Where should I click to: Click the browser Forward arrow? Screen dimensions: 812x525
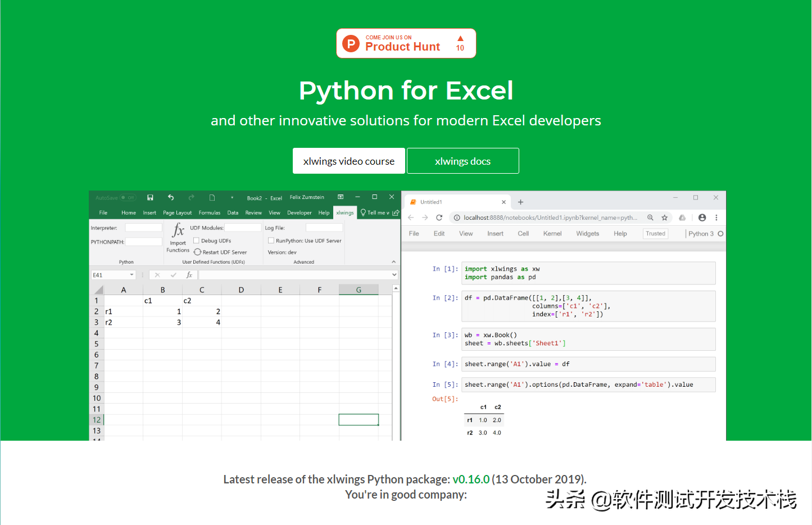pos(425,218)
